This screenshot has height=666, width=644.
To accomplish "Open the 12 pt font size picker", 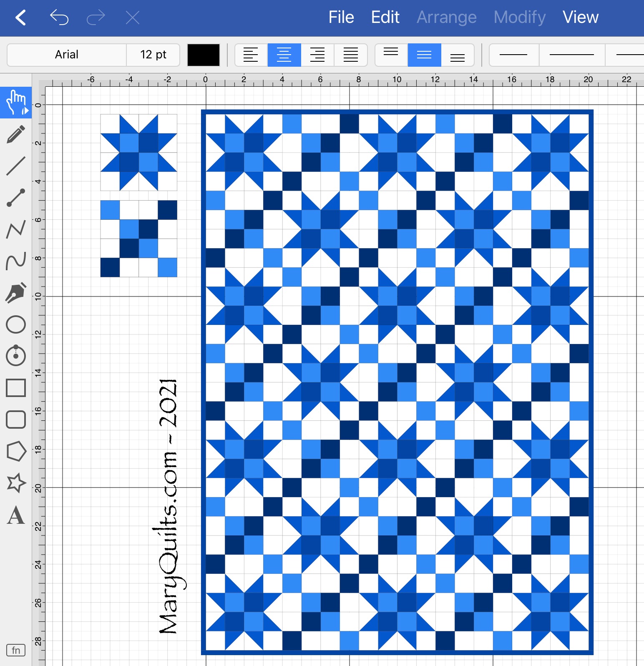I will tap(153, 55).
